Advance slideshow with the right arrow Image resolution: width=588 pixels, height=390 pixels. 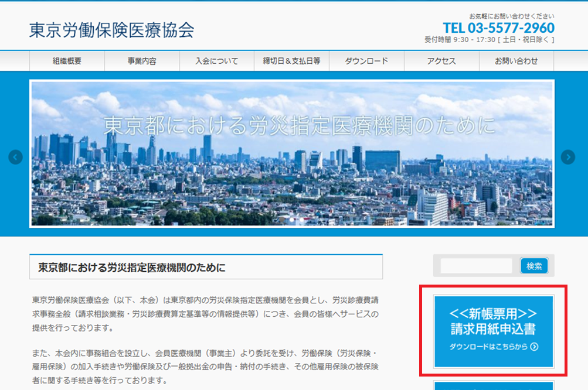tap(567, 157)
